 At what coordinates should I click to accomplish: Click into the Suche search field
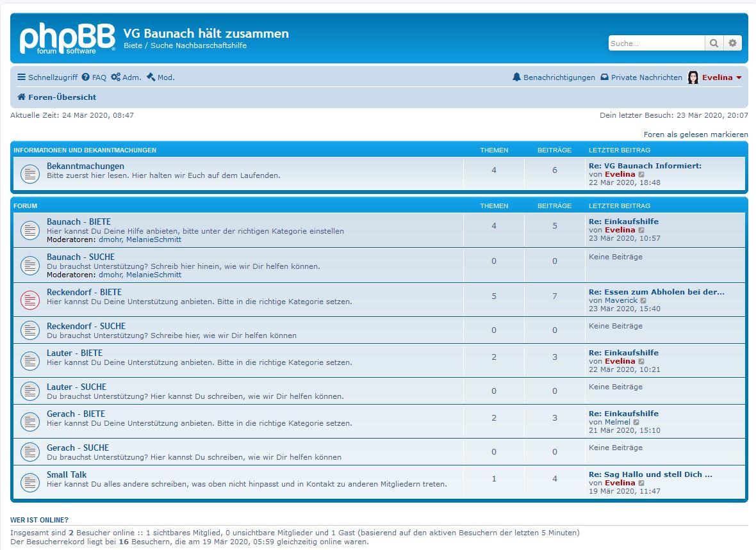point(655,44)
